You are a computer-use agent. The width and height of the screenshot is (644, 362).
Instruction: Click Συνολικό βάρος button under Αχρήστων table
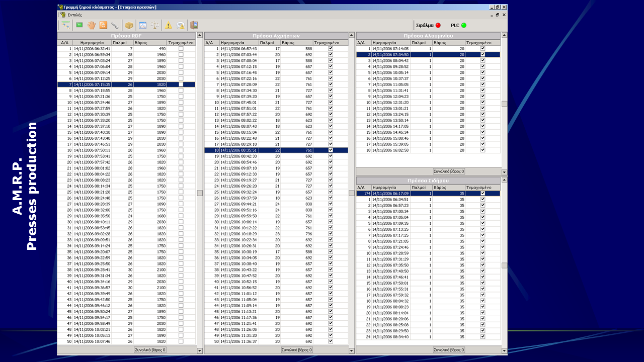point(297,350)
